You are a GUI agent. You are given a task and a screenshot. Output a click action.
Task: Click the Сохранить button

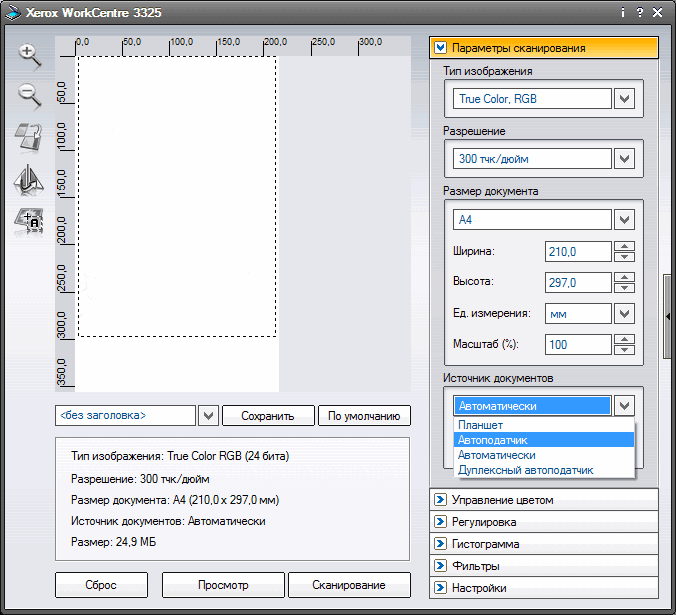click(x=268, y=415)
